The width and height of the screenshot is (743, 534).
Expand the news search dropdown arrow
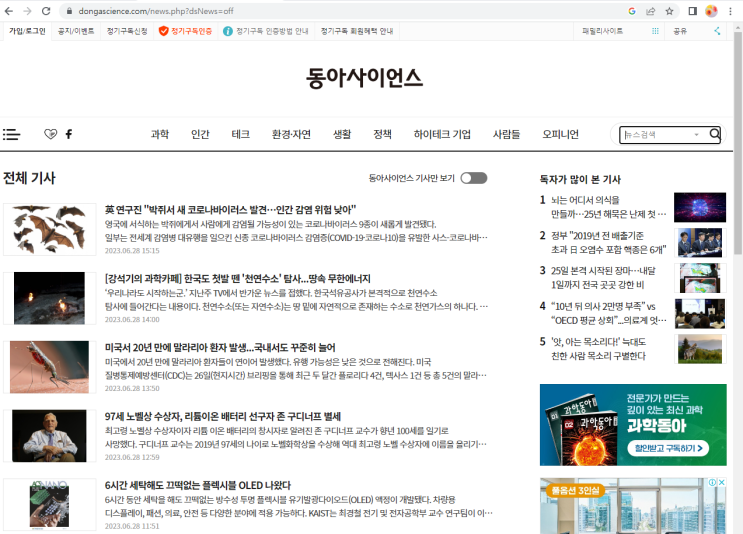696,135
